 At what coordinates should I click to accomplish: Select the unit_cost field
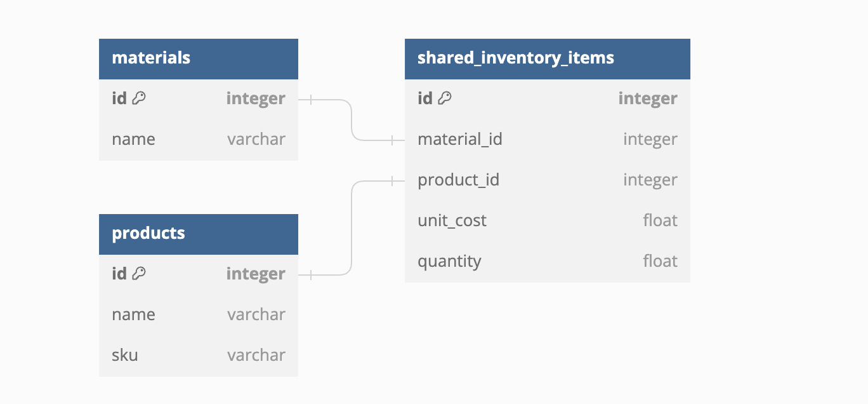point(547,221)
